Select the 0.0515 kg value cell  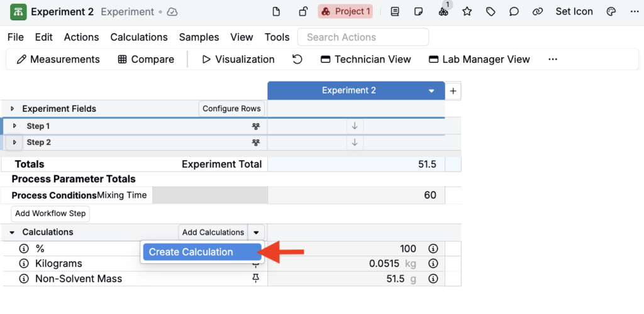click(x=356, y=264)
